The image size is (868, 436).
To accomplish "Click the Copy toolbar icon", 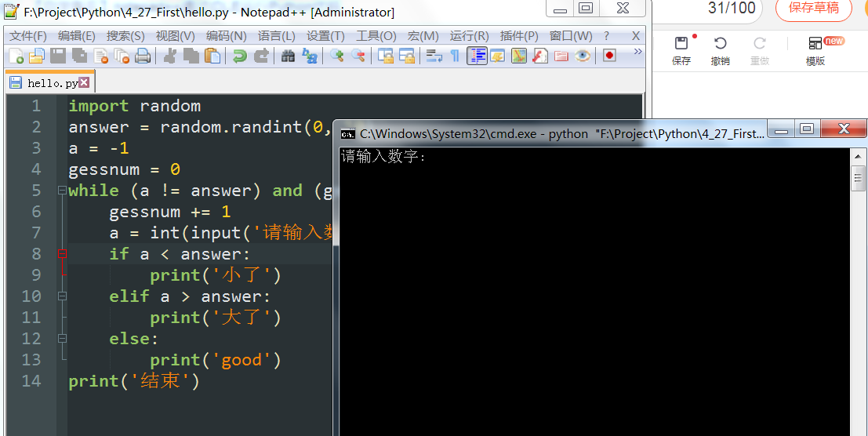I will point(191,56).
